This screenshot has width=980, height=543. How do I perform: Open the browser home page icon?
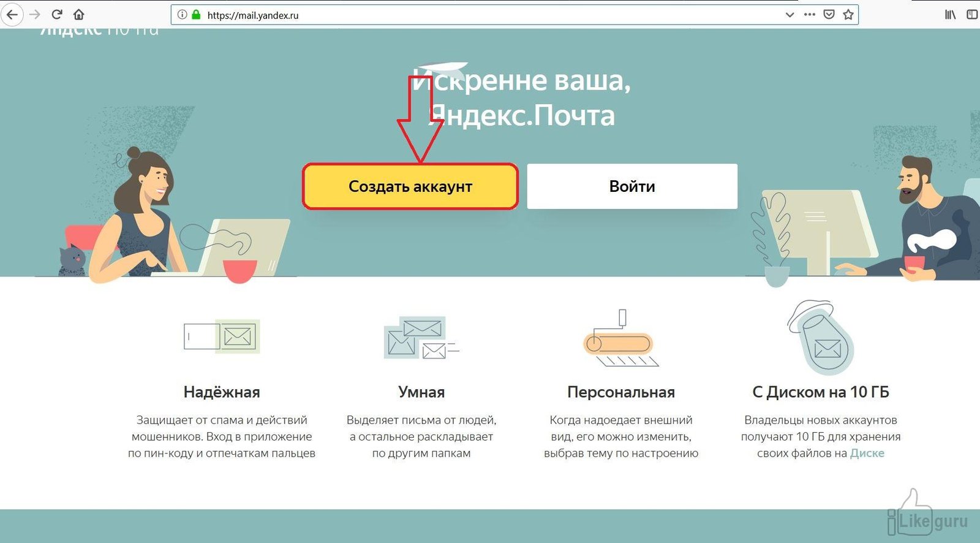(78, 14)
